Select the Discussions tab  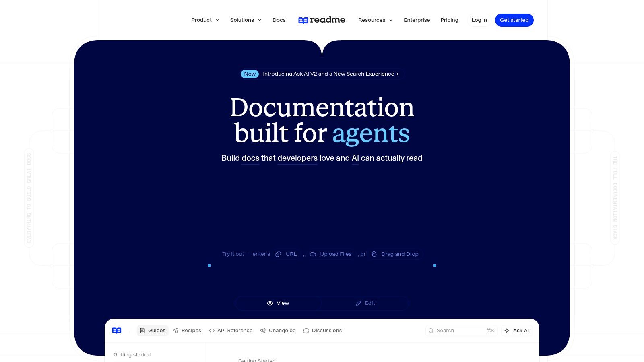[x=322, y=331]
